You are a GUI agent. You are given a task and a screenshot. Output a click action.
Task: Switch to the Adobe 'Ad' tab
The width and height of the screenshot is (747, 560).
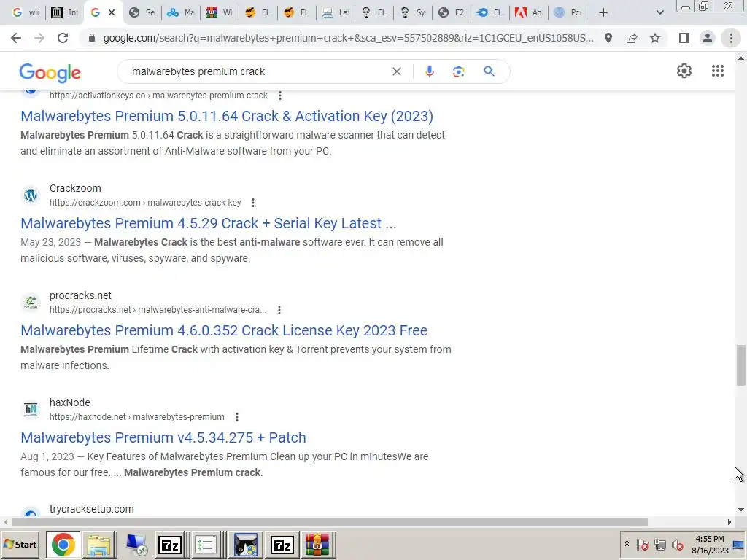click(528, 12)
